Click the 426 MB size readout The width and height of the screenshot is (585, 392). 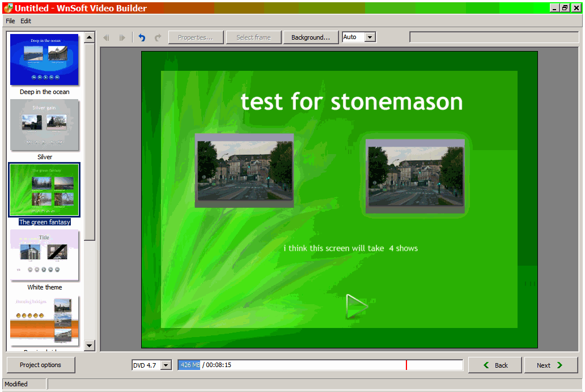pos(189,365)
